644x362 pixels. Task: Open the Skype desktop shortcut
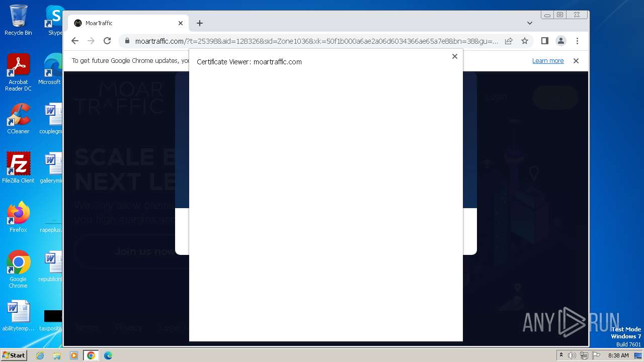54,20
